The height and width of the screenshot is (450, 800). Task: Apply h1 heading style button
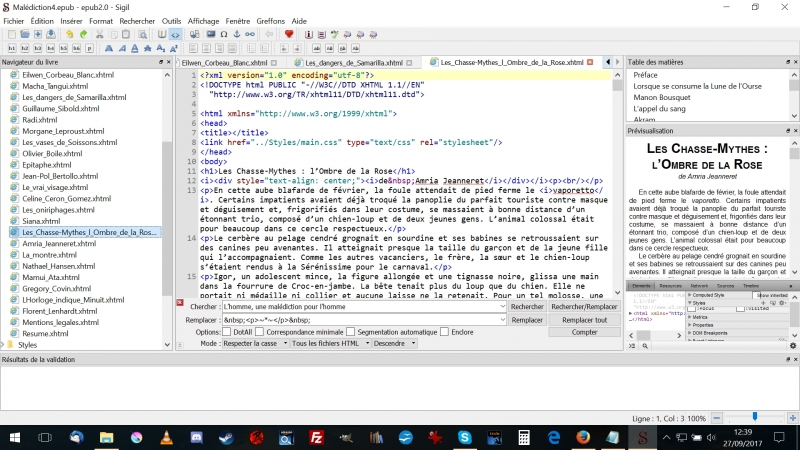click(12, 47)
